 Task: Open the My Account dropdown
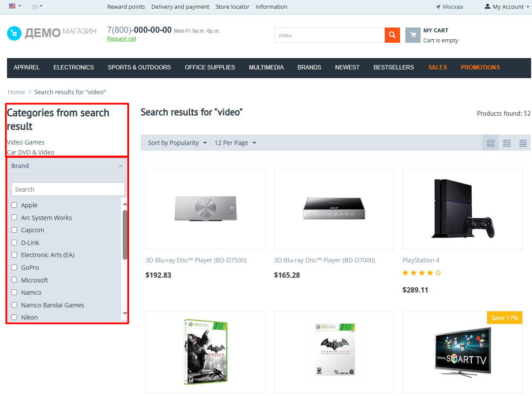pyautogui.click(x=507, y=7)
